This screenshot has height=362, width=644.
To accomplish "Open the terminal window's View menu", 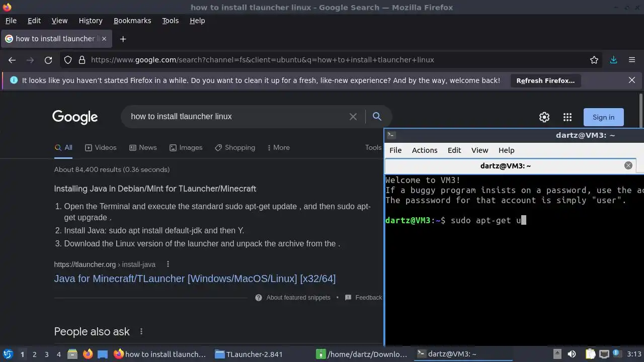I will pos(479,150).
